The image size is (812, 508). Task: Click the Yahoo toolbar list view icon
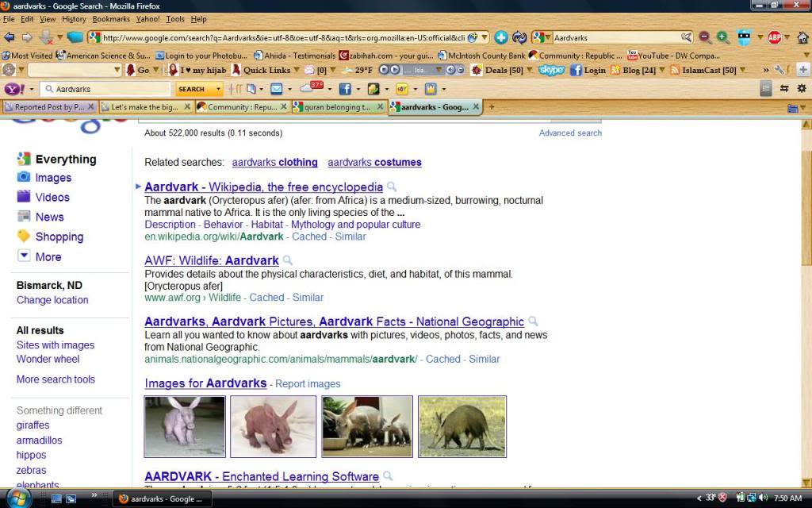coord(767,89)
